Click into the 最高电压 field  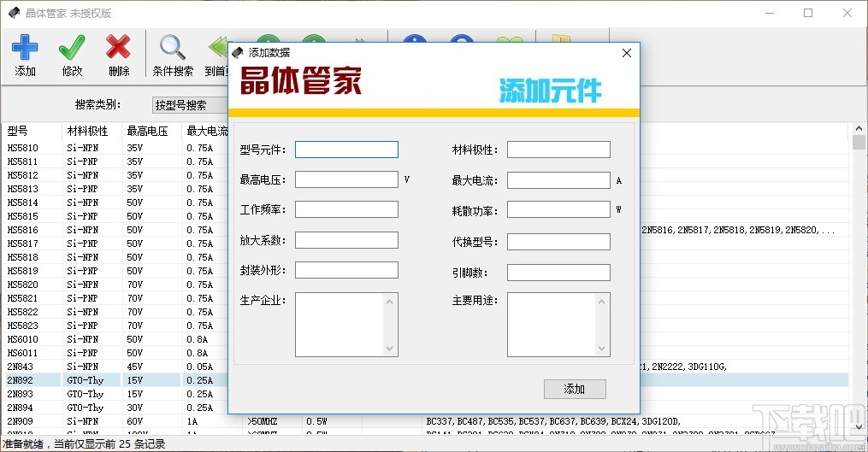point(346,179)
